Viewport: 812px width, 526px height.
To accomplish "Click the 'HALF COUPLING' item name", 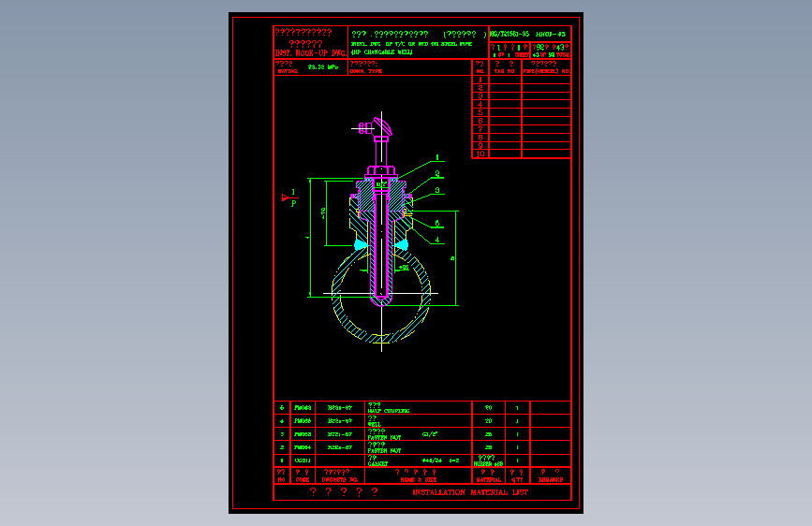I will click(x=389, y=411).
